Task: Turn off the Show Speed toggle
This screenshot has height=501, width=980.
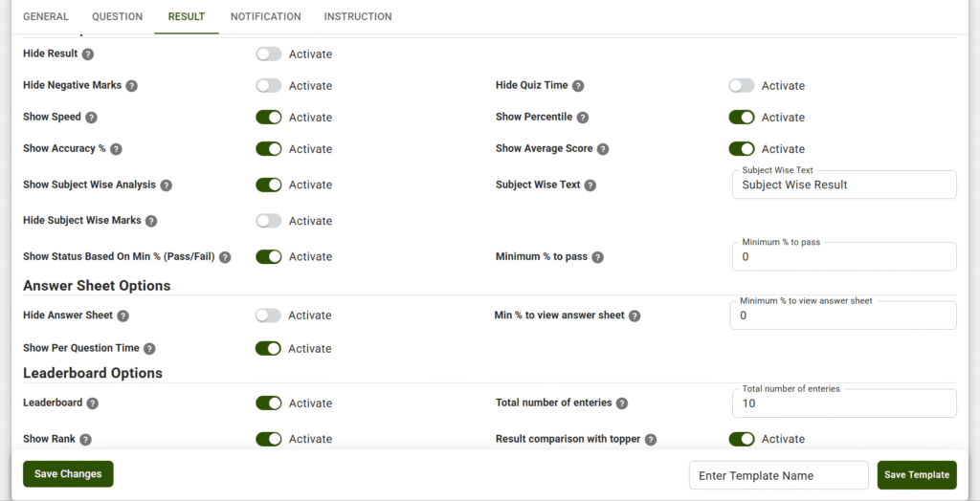Action: tap(269, 118)
